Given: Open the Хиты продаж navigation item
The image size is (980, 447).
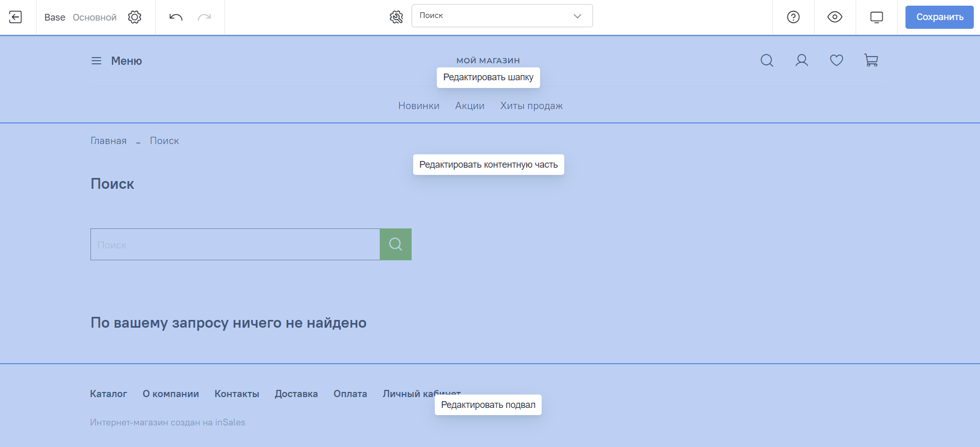Looking at the screenshot, I should point(531,105).
